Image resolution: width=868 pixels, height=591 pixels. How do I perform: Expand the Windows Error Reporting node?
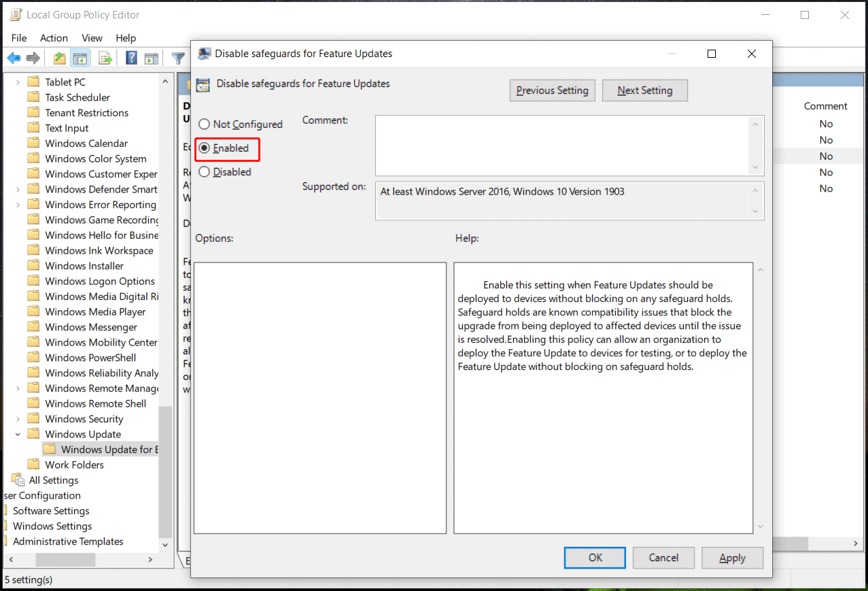[x=18, y=205]
